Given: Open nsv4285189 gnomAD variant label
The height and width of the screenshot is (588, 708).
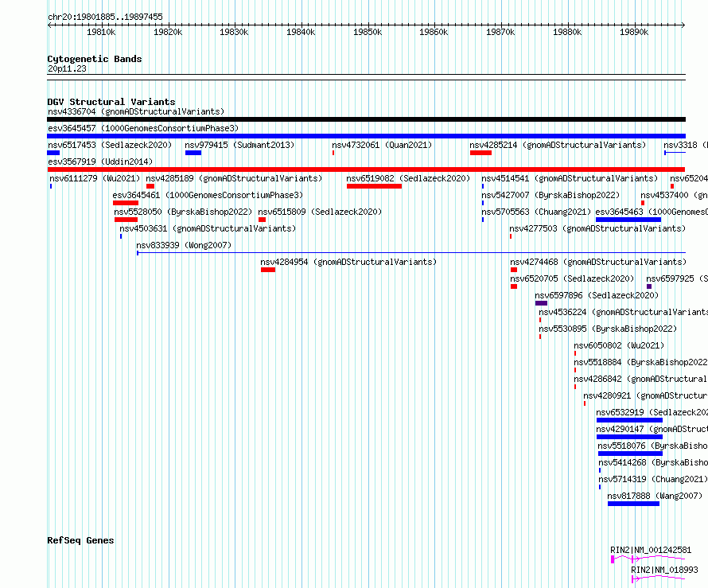Looking at the screenshot, I should pos(234,178).
